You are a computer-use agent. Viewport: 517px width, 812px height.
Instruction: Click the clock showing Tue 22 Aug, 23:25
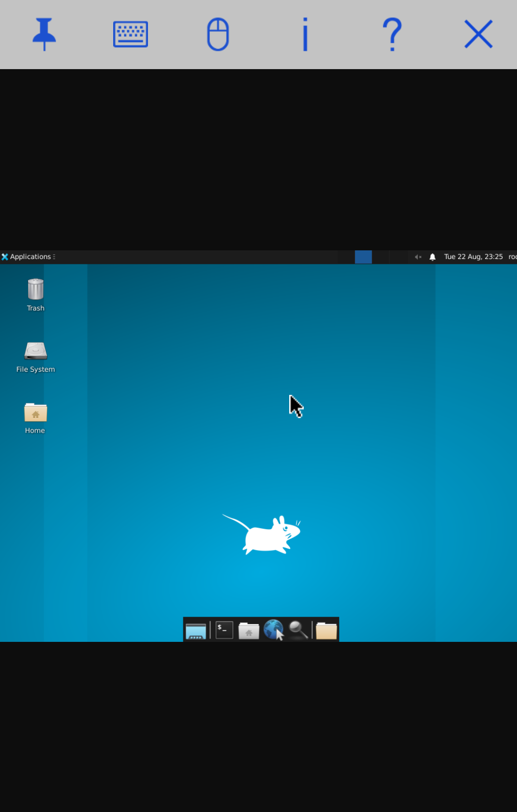click(x=473, y=257)
